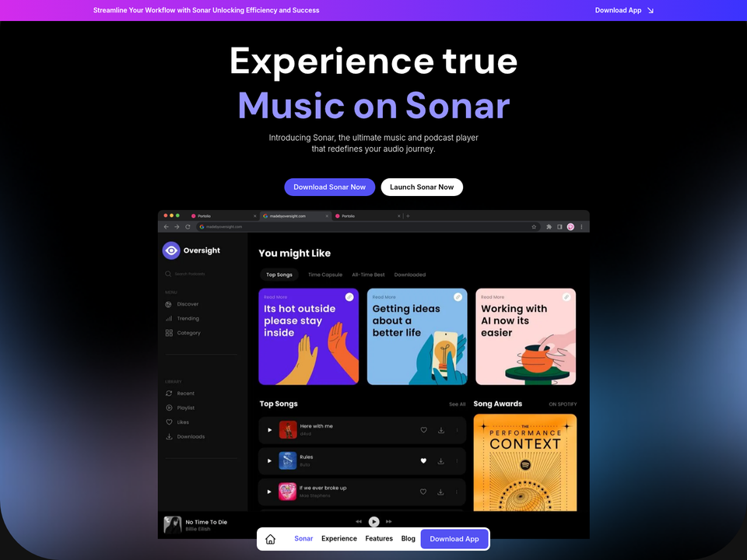Click the browser address bar URL

coord(224,227)
